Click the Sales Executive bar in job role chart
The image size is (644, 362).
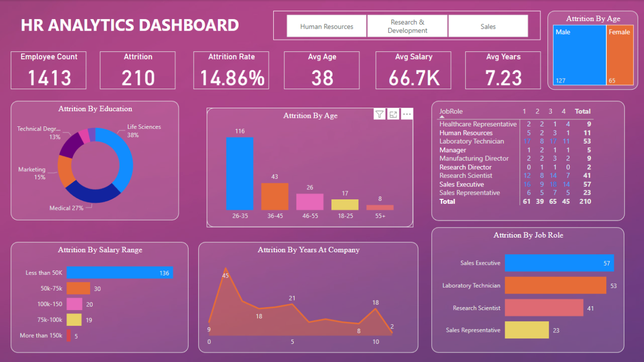(559, 263)
